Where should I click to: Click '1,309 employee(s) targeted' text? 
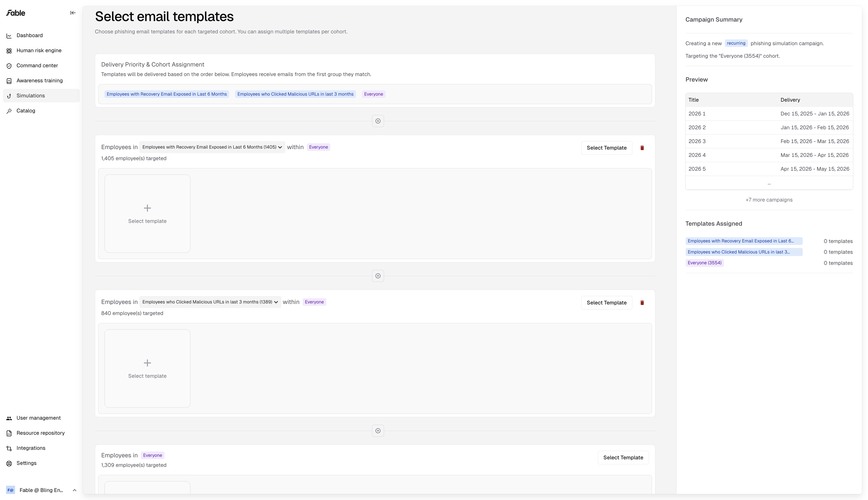coord(134,465)
